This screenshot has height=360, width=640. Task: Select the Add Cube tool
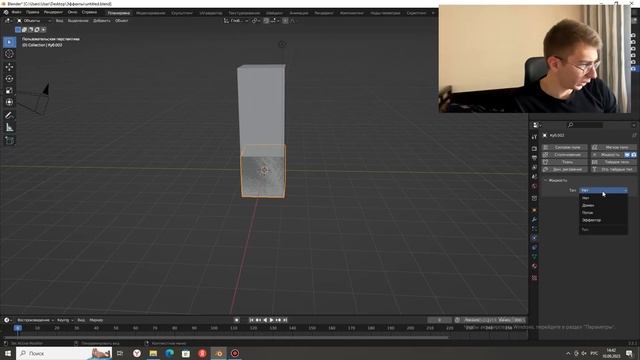pos(9,140)
